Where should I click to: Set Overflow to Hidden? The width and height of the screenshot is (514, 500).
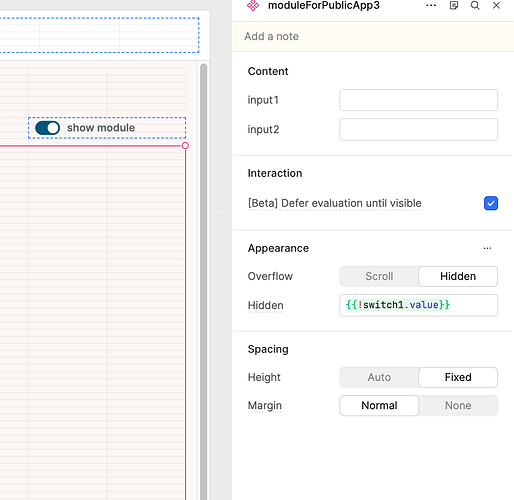coord(458,276)
